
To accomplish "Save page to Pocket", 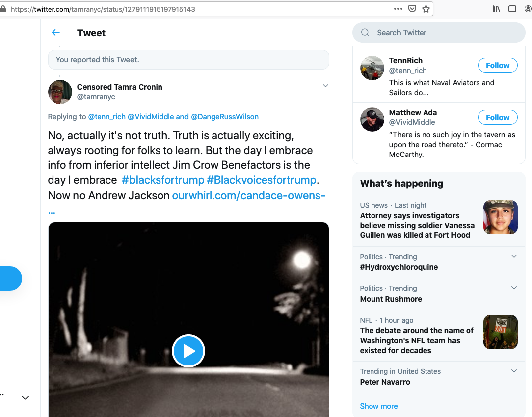I will [412, 9].
